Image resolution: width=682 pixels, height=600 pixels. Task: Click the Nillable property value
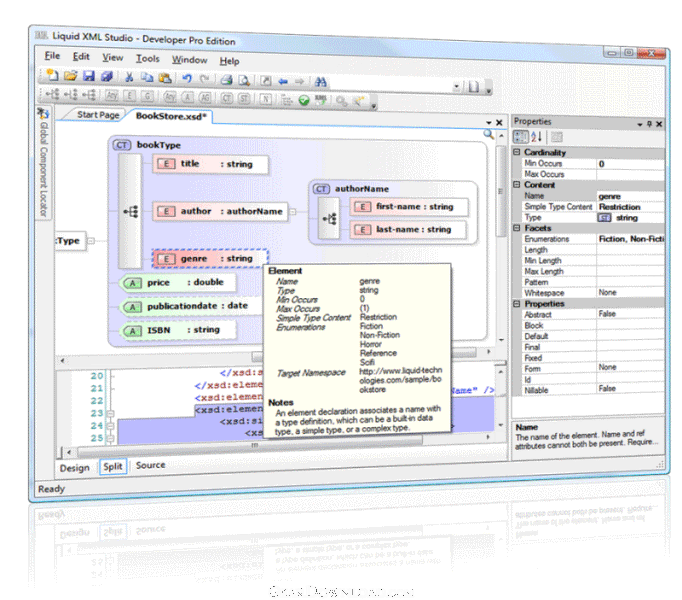pos(631,388)
